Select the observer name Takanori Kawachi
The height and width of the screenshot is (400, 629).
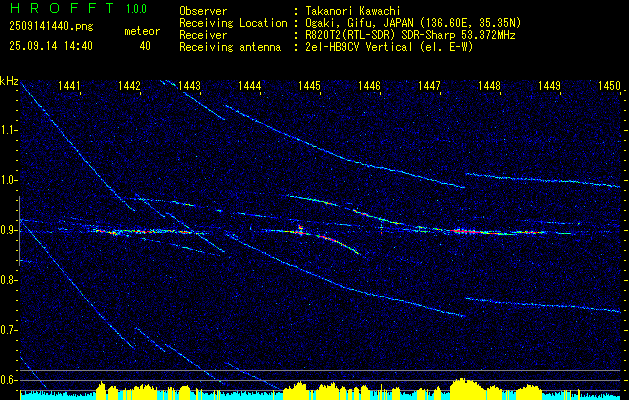click(353, 11)
